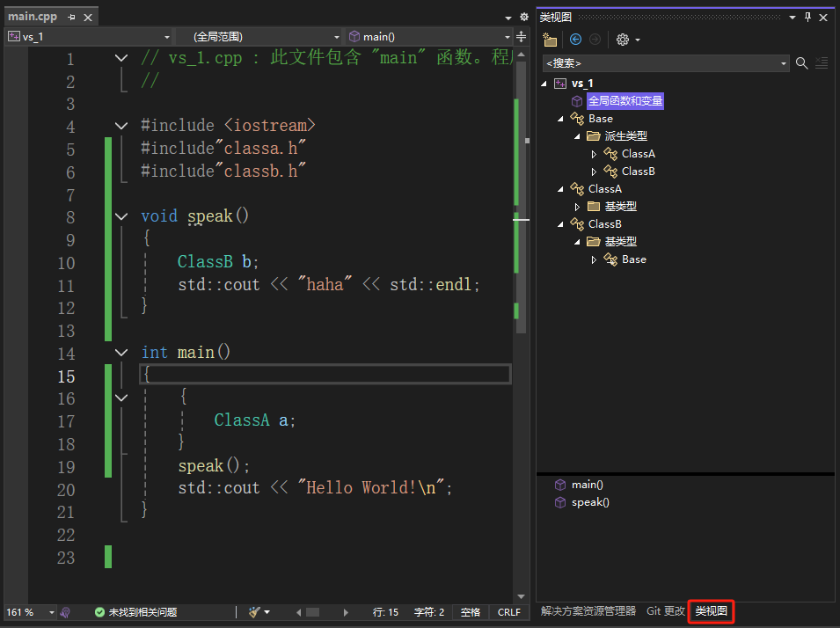Click line number 20 in the gutter
This screenshot has width=840, height=628.
point(66,490)
